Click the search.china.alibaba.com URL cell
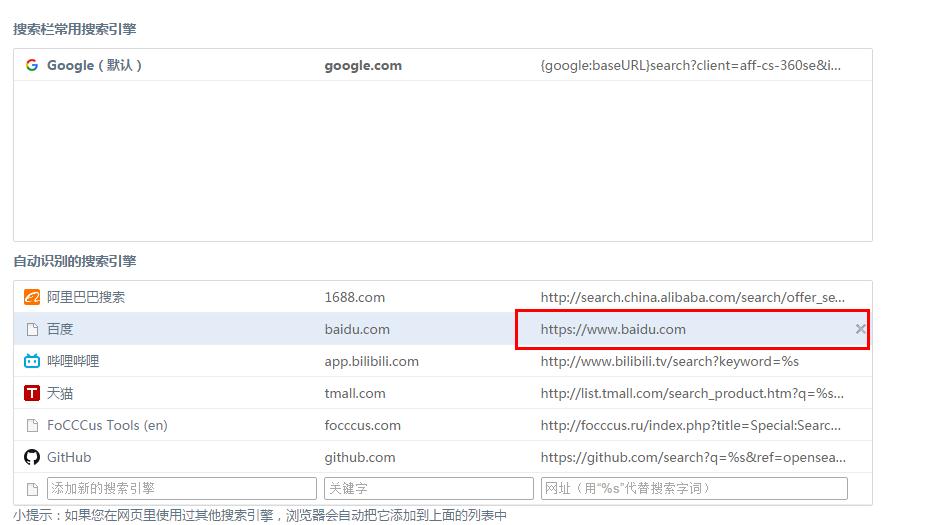 (x=692, y=297)
